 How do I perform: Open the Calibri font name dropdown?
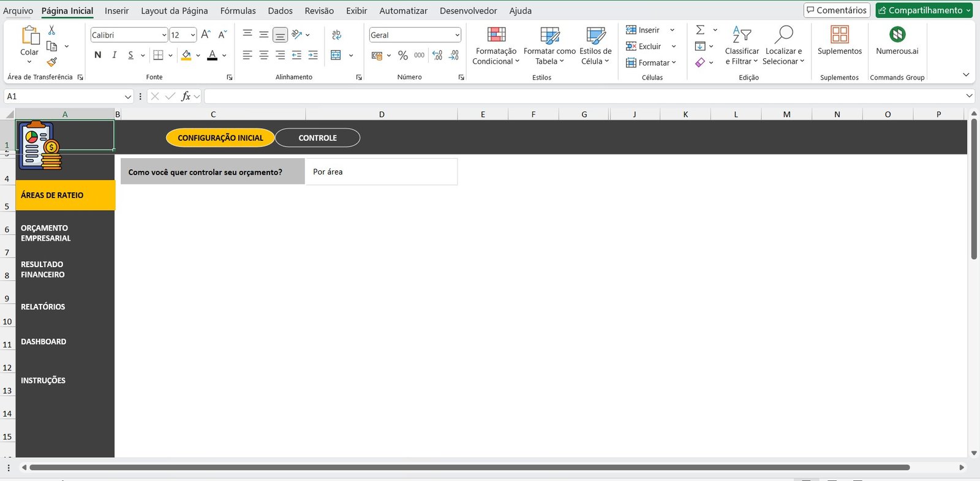[x=164, y=36]
